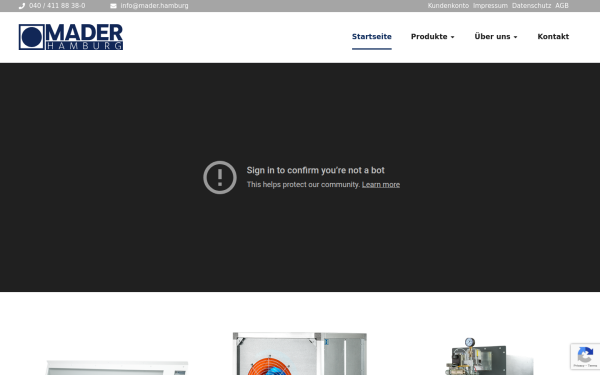
Task: Expand the Über uns dropdown menu
Action: pyautogui.click(x=496, y=37)
